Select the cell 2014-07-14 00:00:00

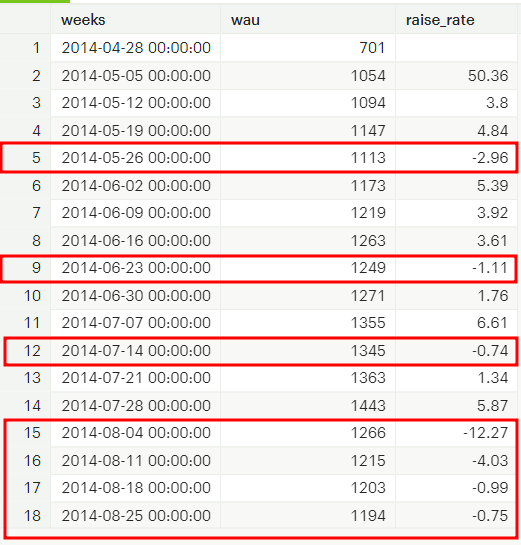tap(136, 350)
